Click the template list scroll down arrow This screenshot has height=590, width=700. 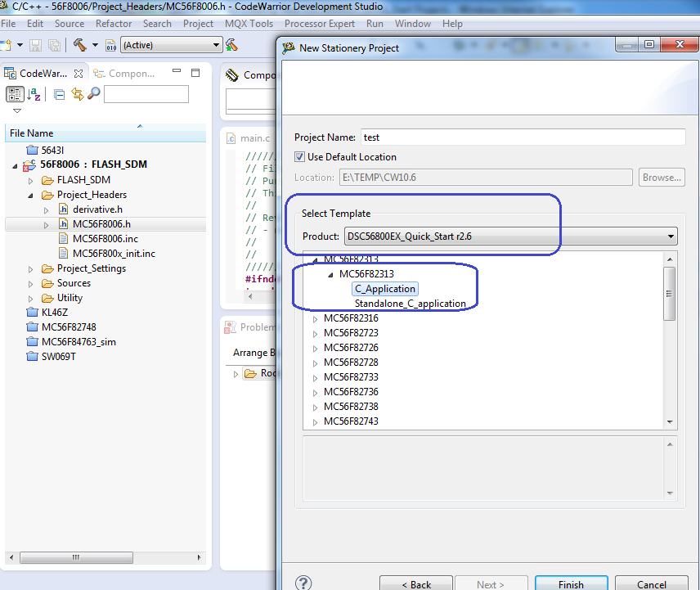[670, 421]
